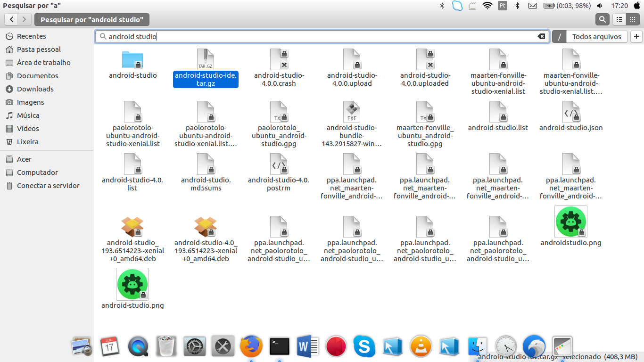Launch Word from the dock
Viewport: 644px width, 362px height.
tap(308, 347)
